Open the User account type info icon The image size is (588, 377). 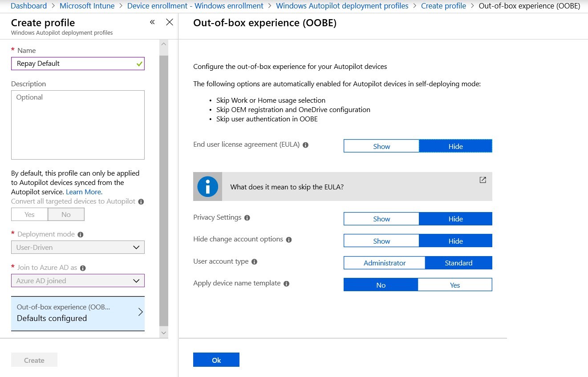point(255,262)
